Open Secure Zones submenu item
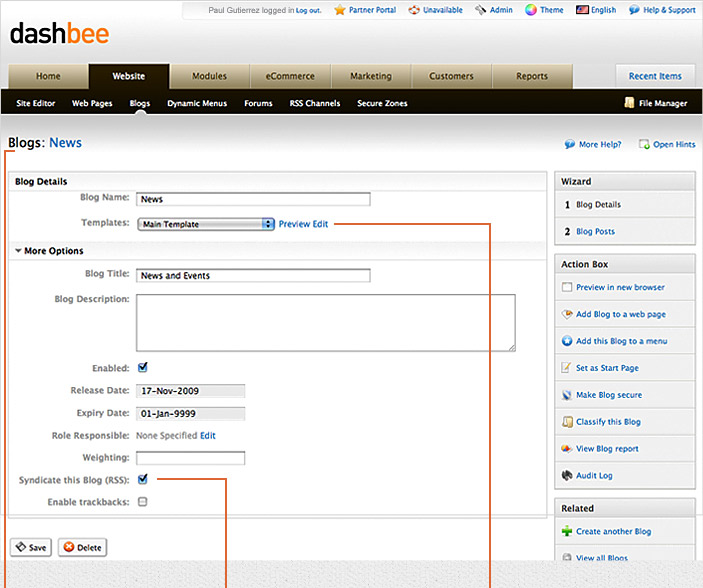This screenshot has width=703, height=588. (382, 103)
